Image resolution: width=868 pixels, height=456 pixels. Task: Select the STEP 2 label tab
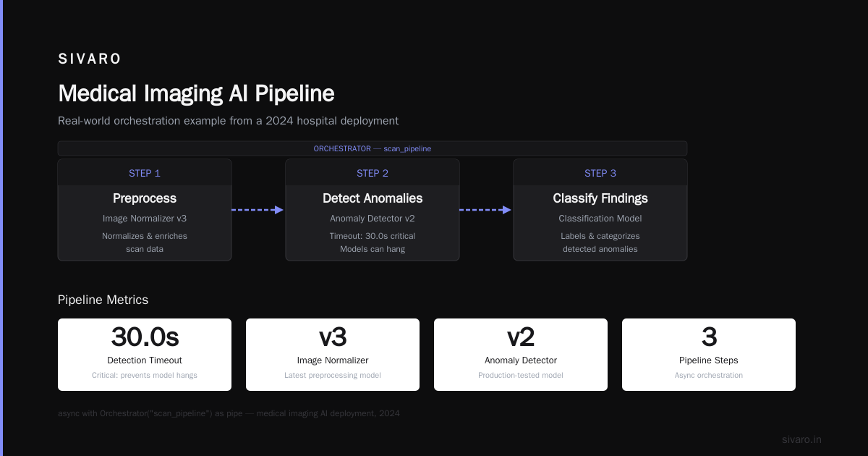[x=373, y=173]
